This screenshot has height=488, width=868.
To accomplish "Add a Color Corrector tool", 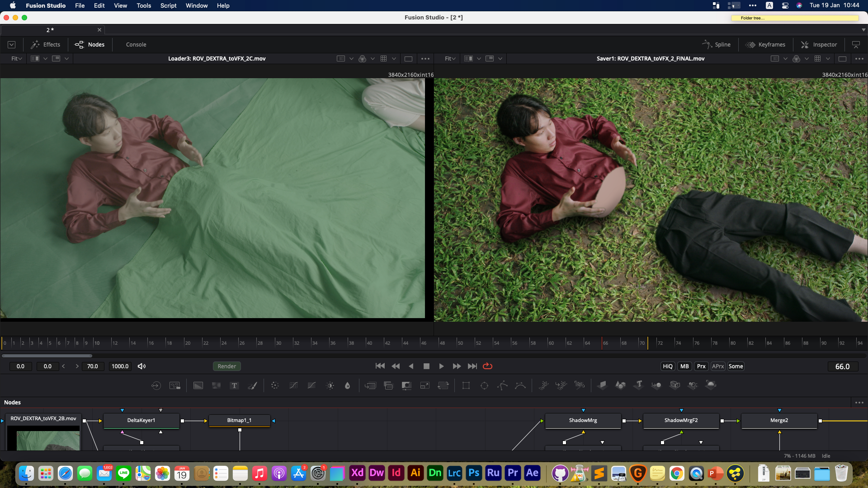I will [275, 385].
